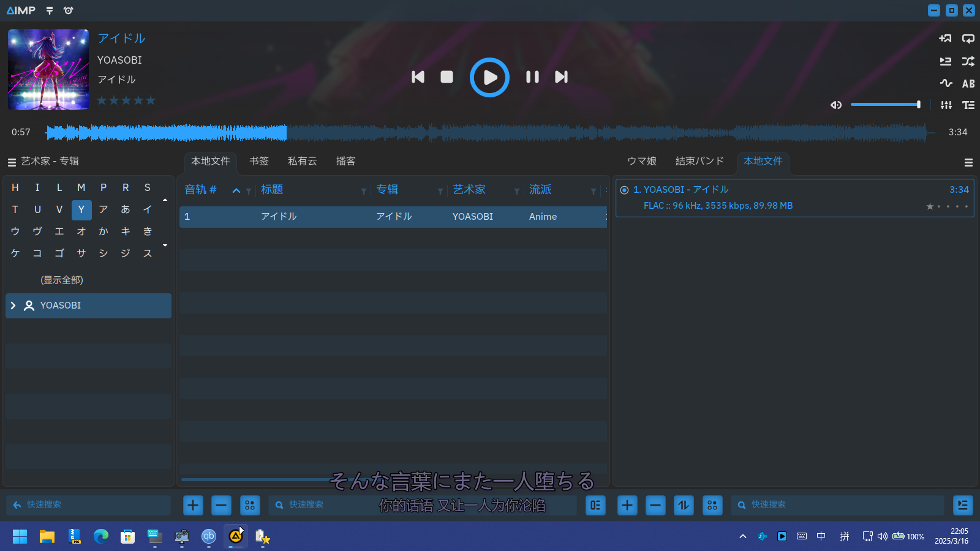The width and height of the screenshot is (980, 551).
Task: Select the YOASOBI tree item
Action: click(x=88, y=305)
